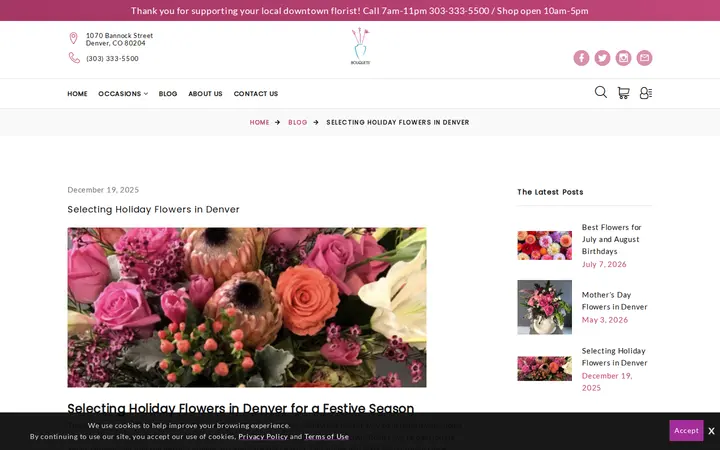The height and width of the screenshot is (450, 720).
Task: Click the article title Selecting Holiday Flowers in Denver
Action: pyautogui.click(x=153, y=209)
